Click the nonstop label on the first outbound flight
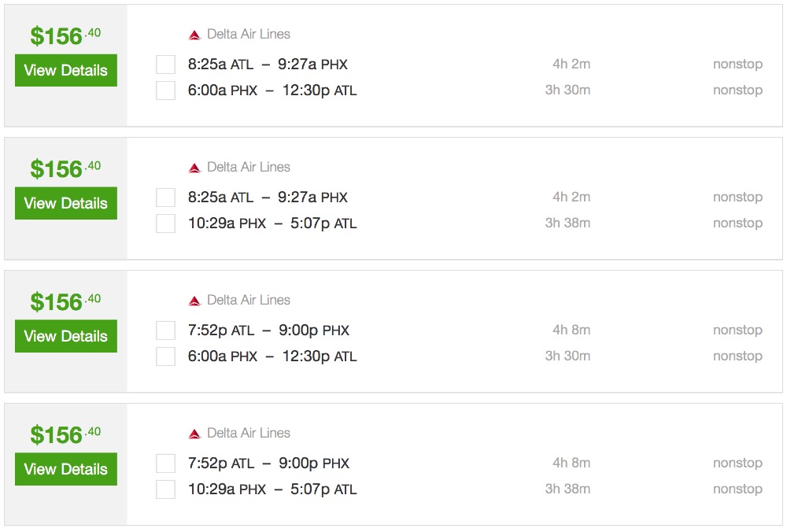 point(737,64)
